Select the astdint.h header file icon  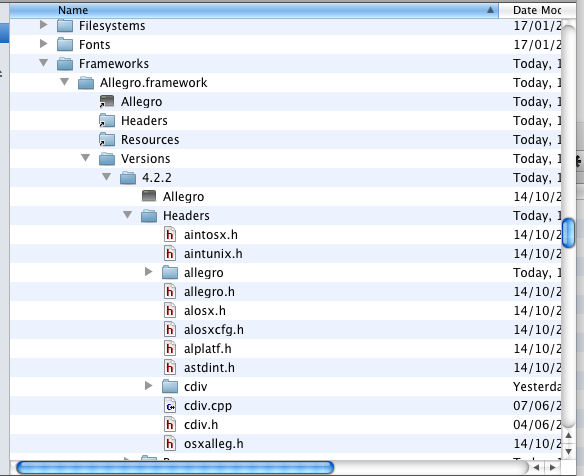coord(170,368)
